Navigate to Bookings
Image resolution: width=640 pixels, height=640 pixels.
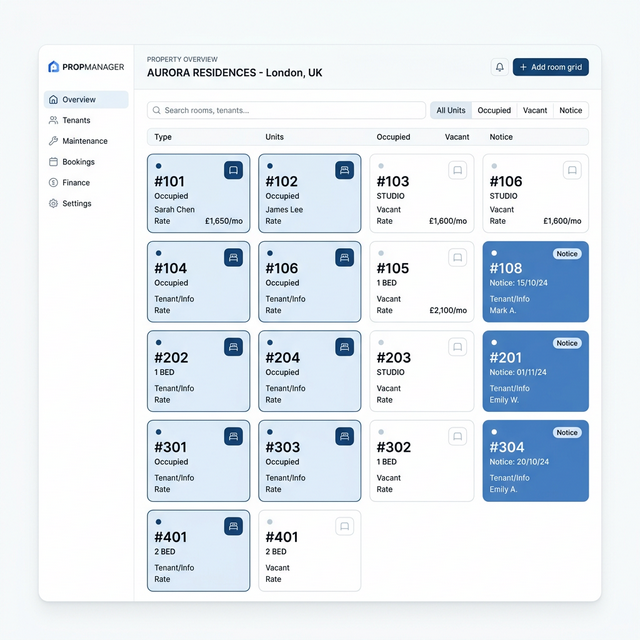click(x=86, y=162)
